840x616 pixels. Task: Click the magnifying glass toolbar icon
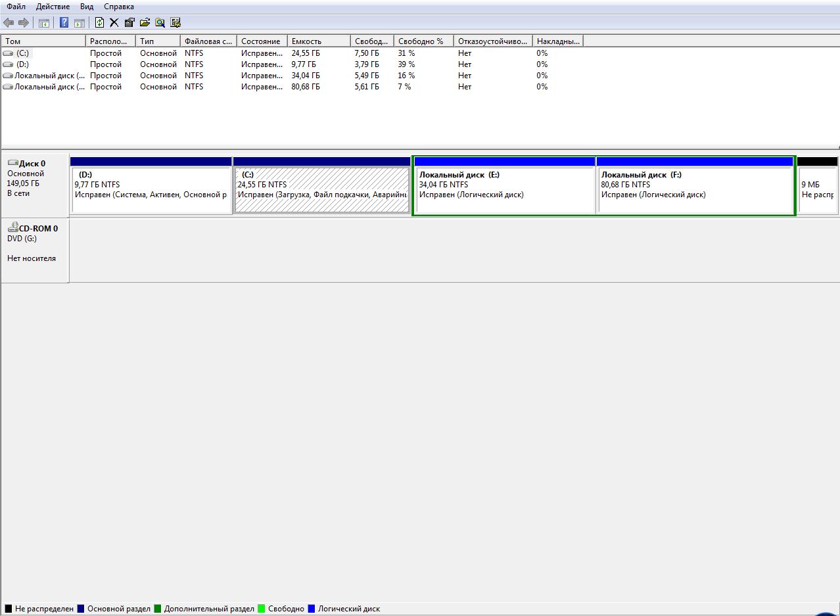click(160, 23)
